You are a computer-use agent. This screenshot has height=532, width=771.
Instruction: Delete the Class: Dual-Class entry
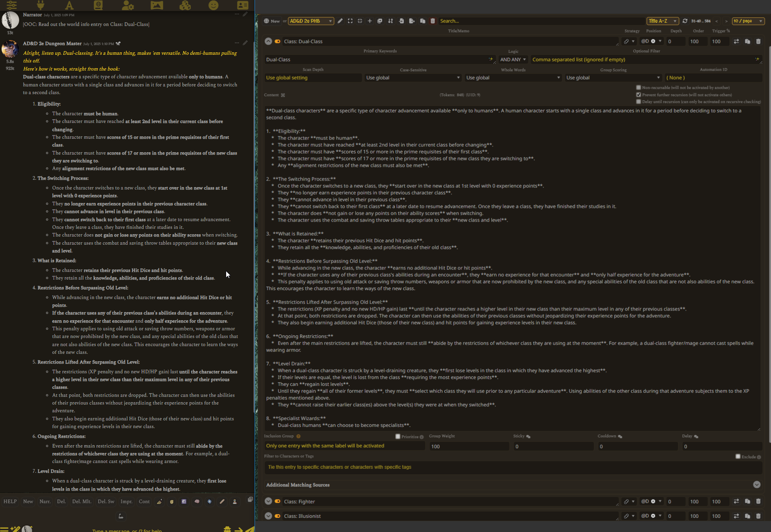(x=758, y=41)
